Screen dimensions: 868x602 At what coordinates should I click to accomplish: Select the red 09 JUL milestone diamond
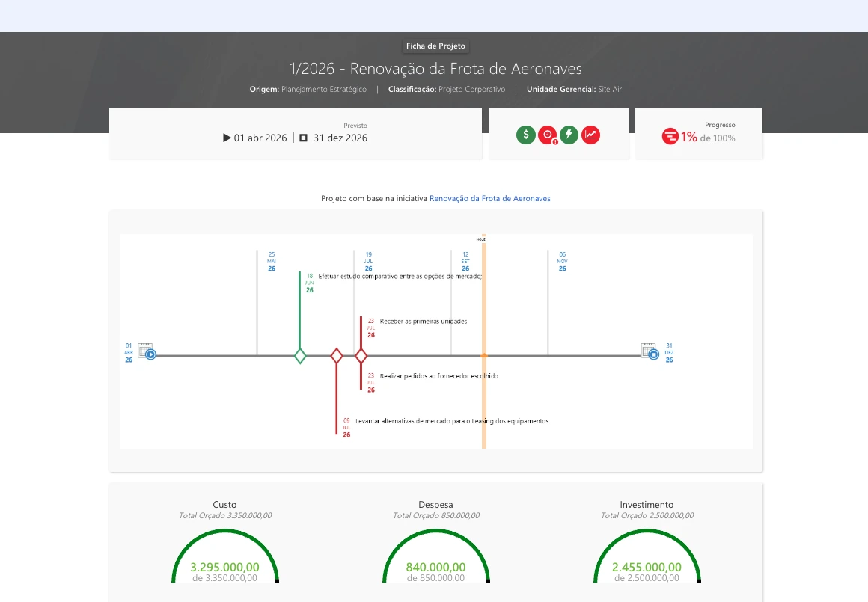pyautogui.click(x=337, y=356)
